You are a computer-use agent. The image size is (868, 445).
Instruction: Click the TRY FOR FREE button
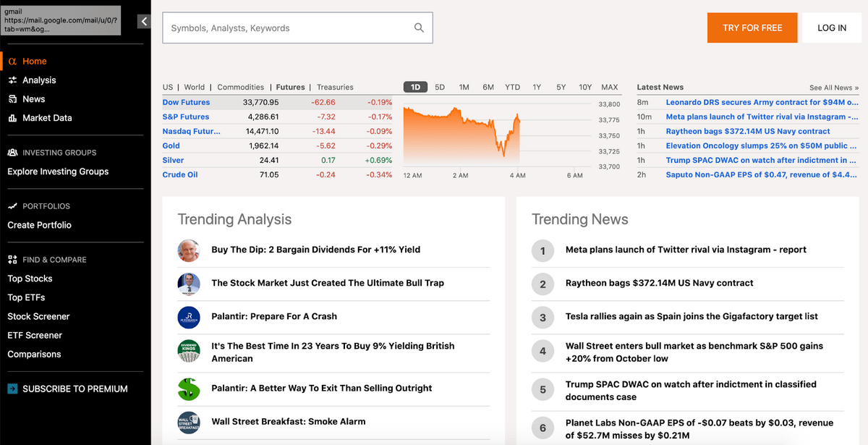coord(752,28)
